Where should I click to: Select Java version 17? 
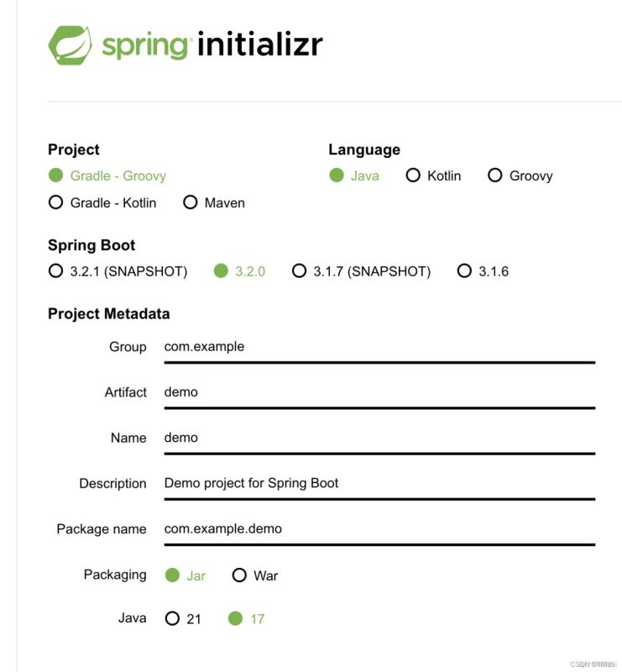coord(246,618)
